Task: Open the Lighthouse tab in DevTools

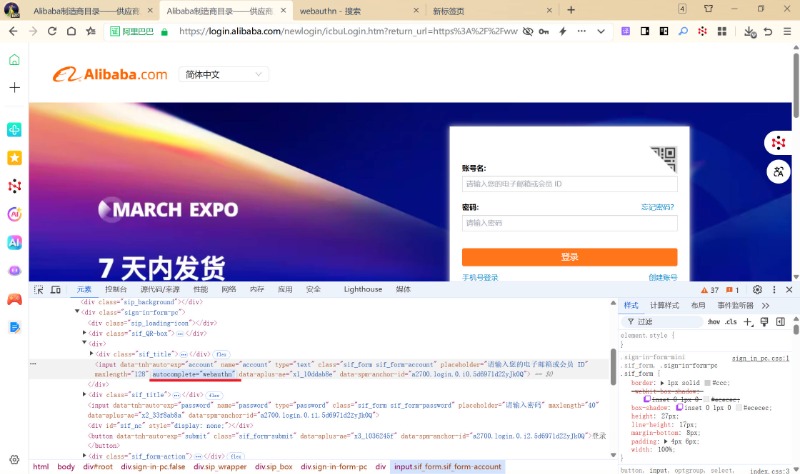Action: coord(363,289)
